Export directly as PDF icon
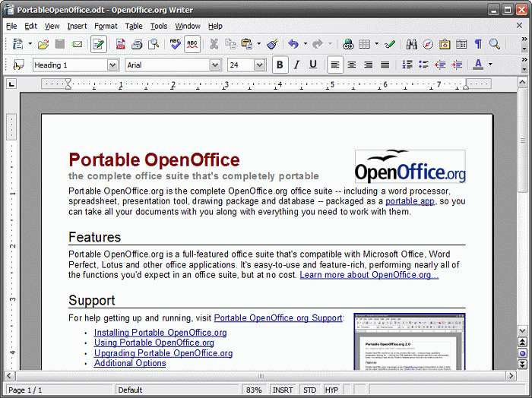Viewport: 532px width, 398px height. click(x=120, y=44)
